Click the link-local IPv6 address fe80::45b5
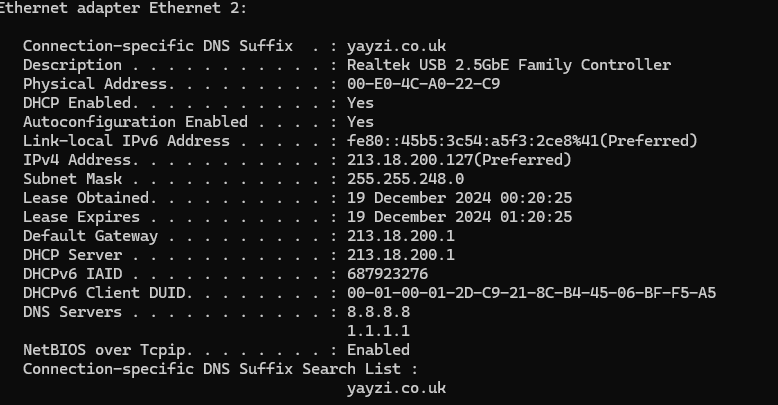This screenshot has height=405, width=778. point(522,141)
